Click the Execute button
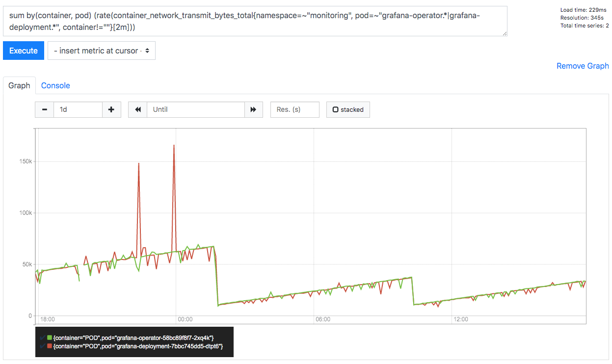 point(23,51)
